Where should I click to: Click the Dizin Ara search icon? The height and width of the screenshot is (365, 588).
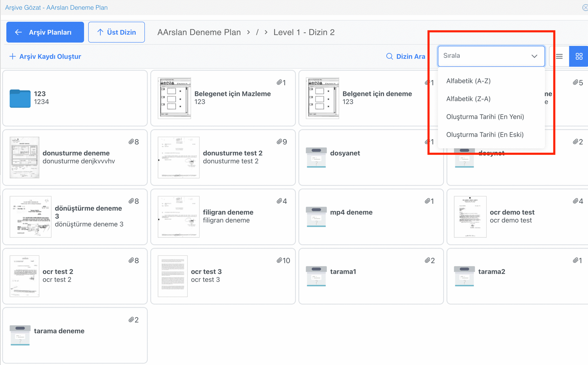390,56
